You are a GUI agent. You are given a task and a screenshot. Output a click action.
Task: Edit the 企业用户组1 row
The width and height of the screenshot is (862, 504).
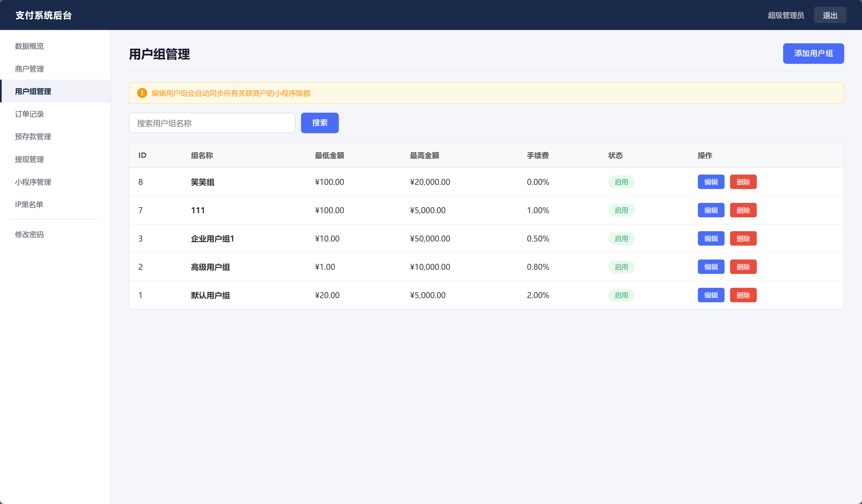(x=711, y=239)
